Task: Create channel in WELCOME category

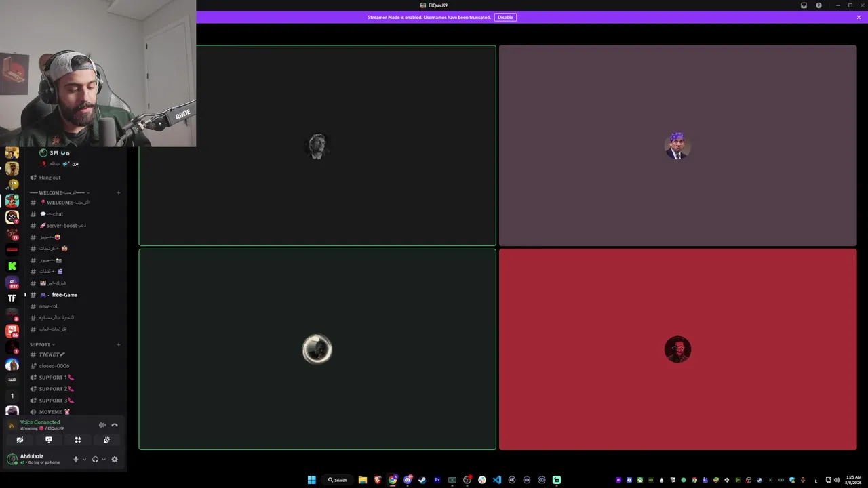Action: coord(119,192)
